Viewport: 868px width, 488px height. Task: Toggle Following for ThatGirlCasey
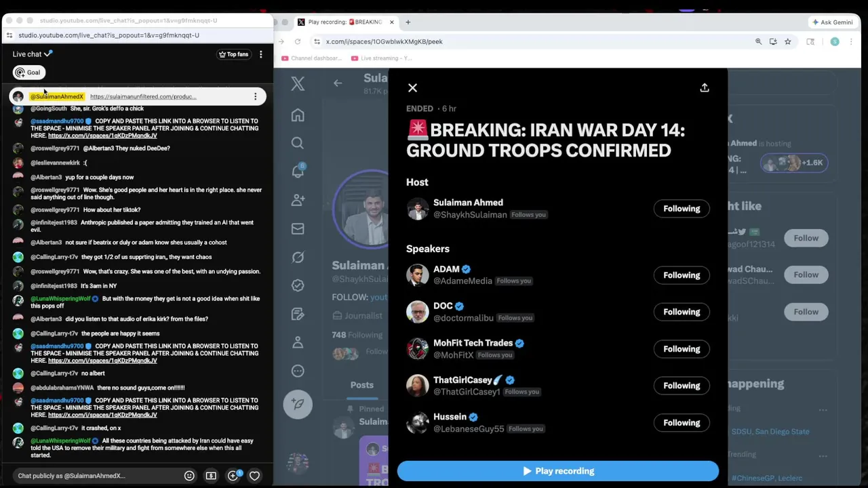(x=682, y=386)
